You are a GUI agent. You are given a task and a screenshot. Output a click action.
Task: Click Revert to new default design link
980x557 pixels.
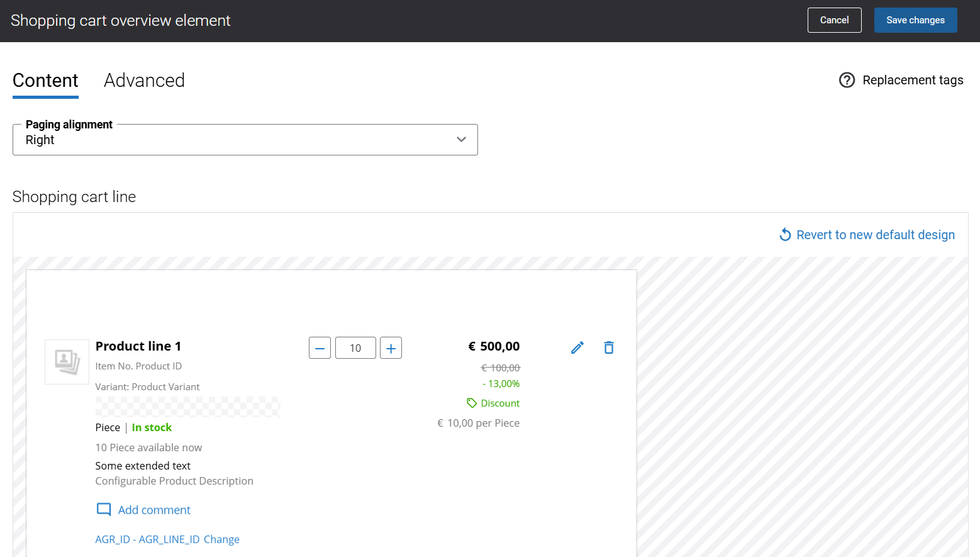click(875, 235)
